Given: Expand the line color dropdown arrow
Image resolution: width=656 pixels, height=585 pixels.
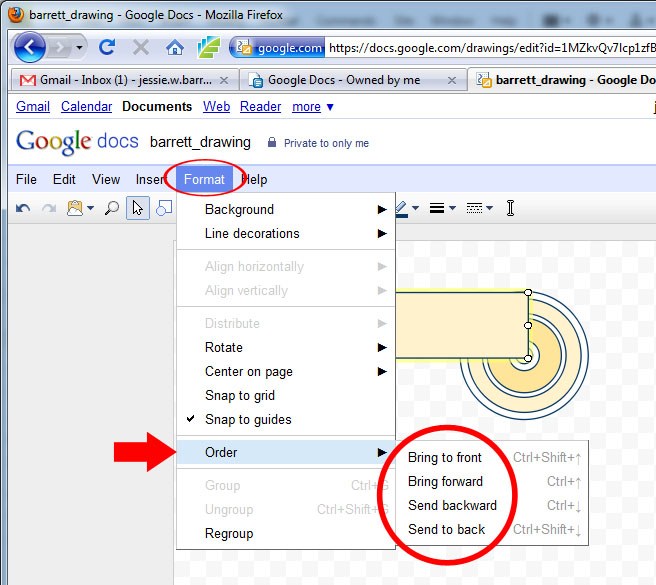Looking at the screenshot, I should tap(415, 208).
